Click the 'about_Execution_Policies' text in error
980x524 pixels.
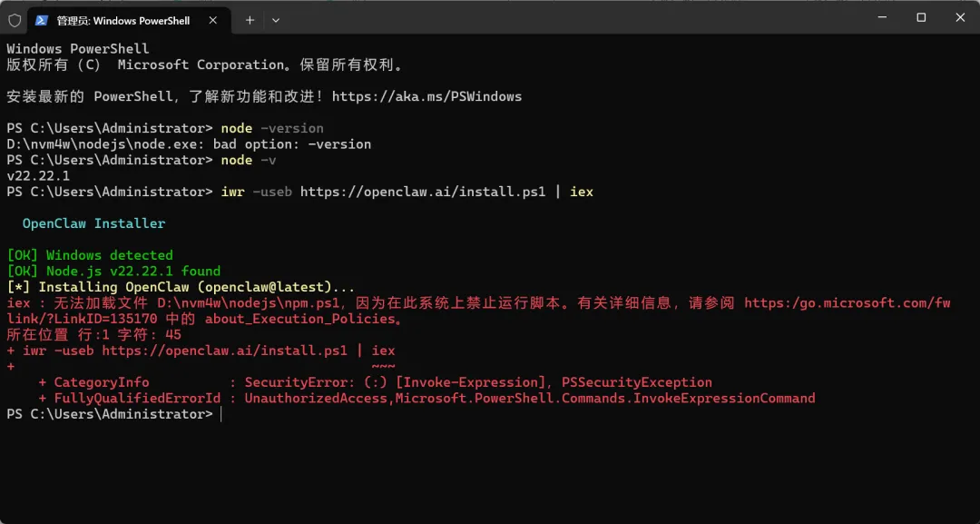300,319
